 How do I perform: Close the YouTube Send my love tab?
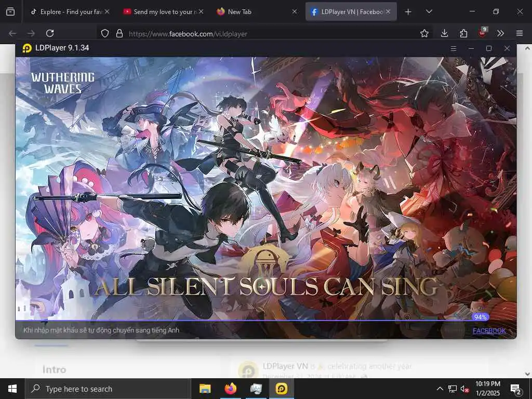pyautogui.click(x=201, y=11)
